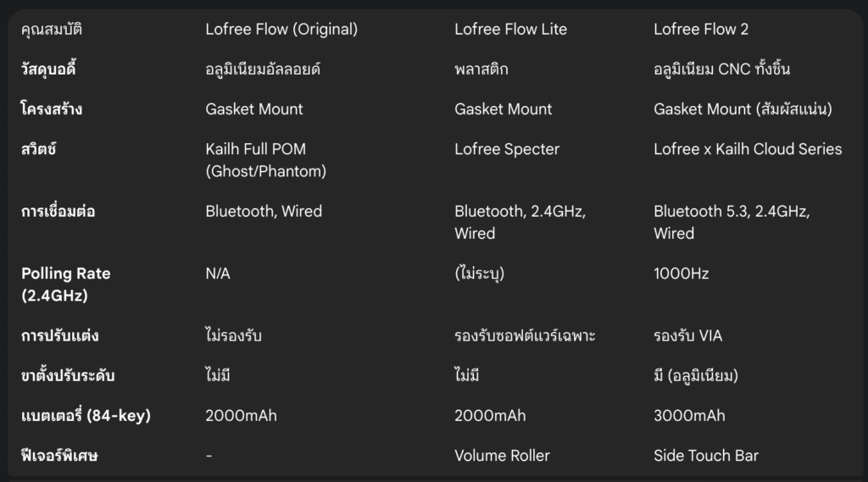Select the การปรับแต่ง row label

[x=60, y=336]
